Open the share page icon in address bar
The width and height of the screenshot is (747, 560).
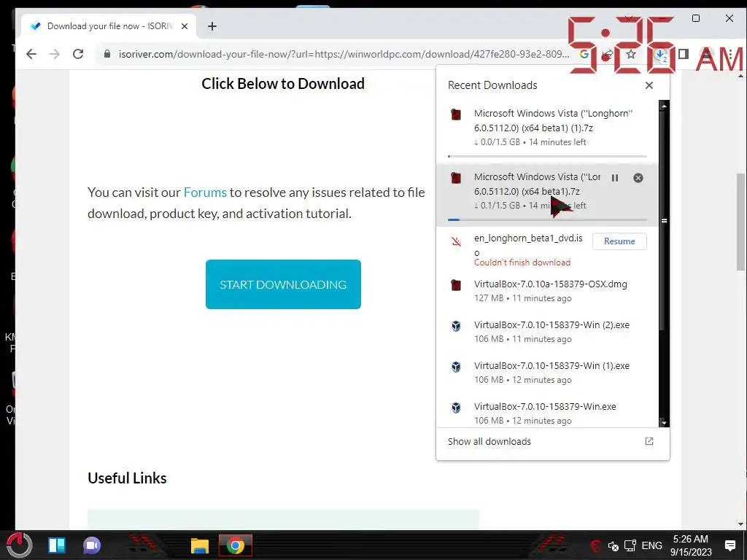[608, 54]
